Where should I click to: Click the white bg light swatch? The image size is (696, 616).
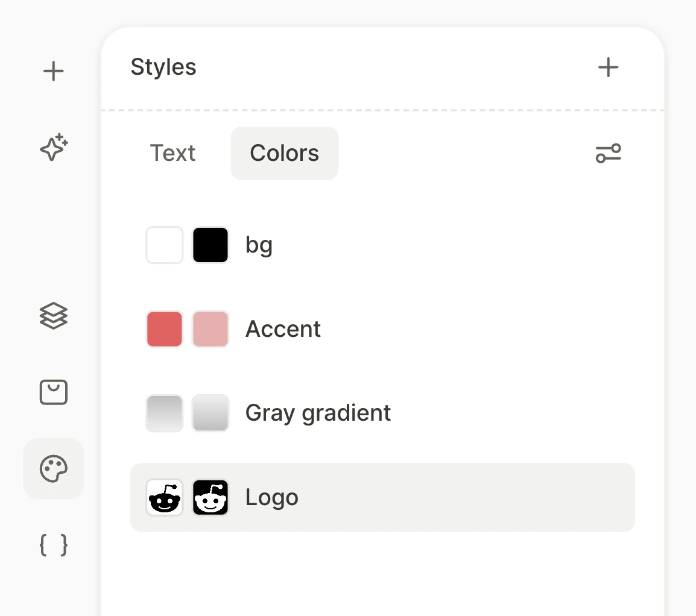coord(165,245)
